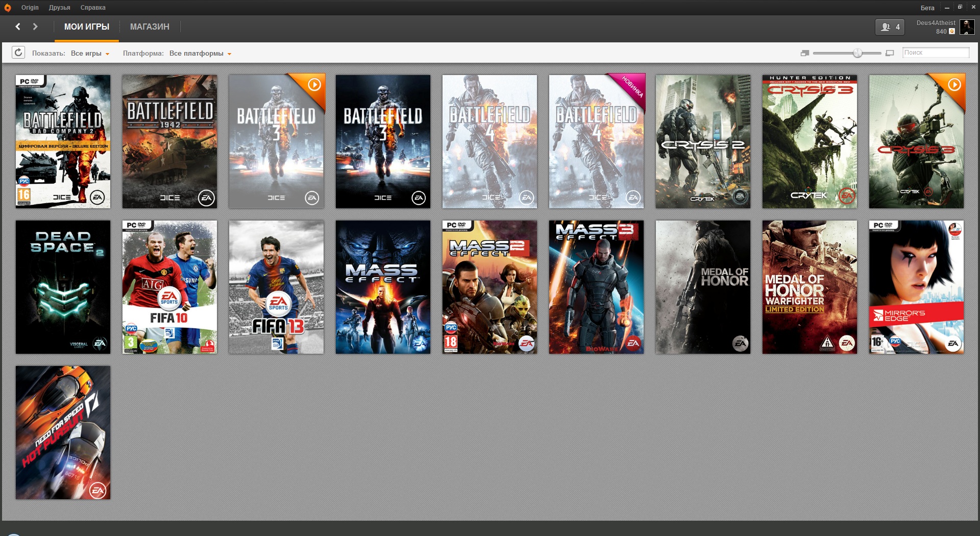
Task: Go forward with the right arrow
Action: point(35,27)
